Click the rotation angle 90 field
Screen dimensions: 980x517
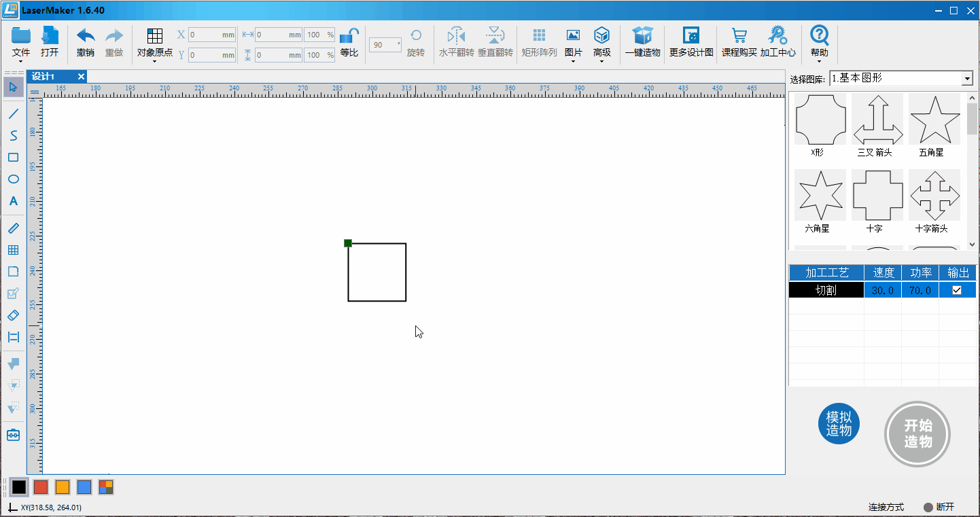385,45
